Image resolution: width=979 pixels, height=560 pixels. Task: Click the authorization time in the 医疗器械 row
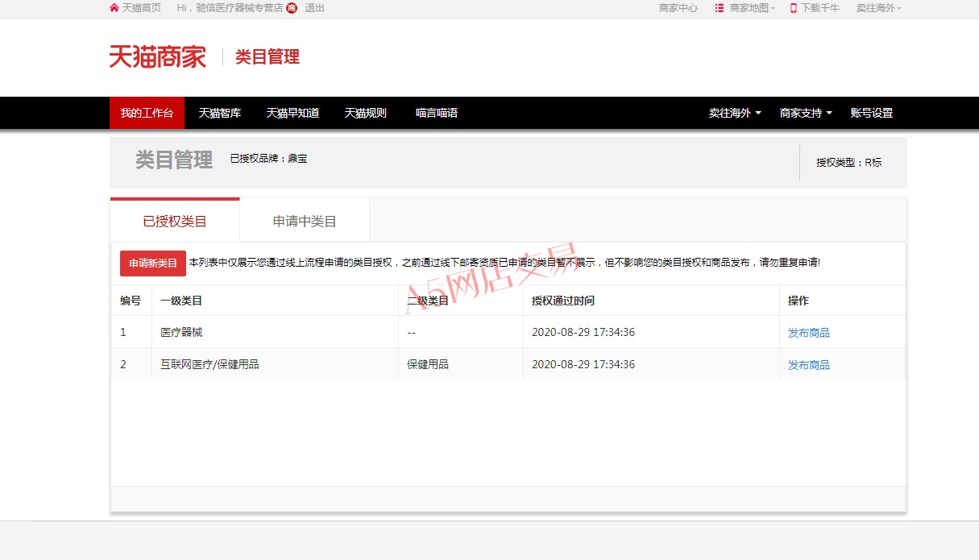pyautogui.click(x=583, y=332)
